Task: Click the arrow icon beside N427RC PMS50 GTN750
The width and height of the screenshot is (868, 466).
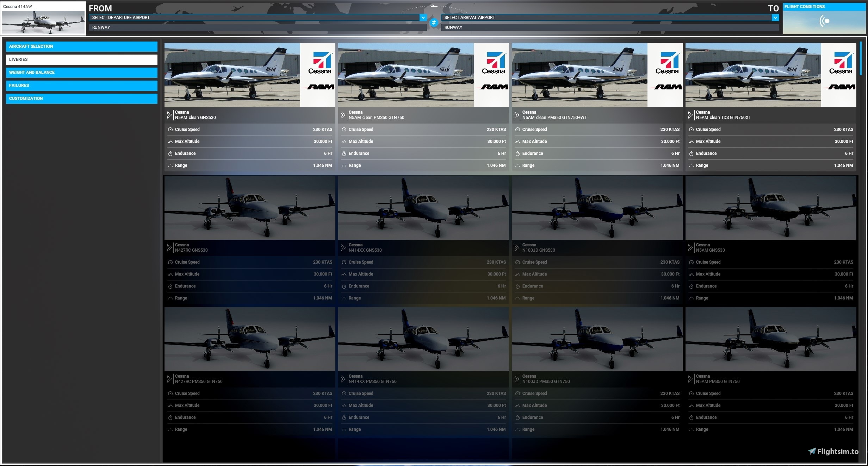Action: pyautogui.click(x=169, y=379)
